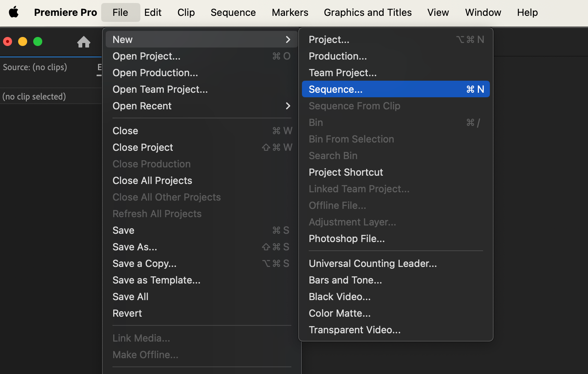This screenshot has width=588, height=374.
Task: Open the Window menu
Action: pos(483,12)
